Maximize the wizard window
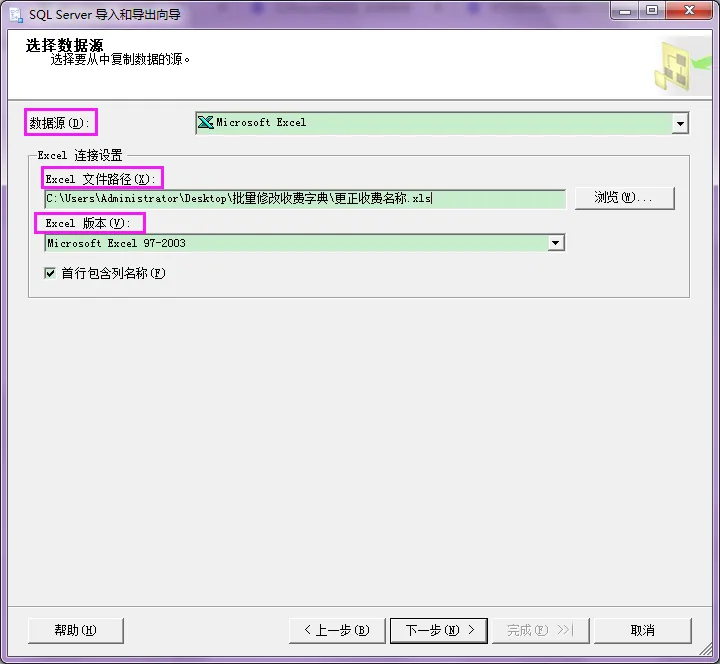The width and height of the screenshot is (720, 664). point(652,11)
